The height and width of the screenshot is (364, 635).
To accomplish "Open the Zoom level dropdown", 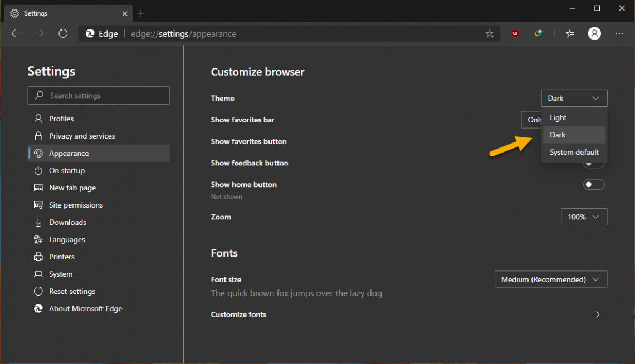I will [x=584, y=217].
